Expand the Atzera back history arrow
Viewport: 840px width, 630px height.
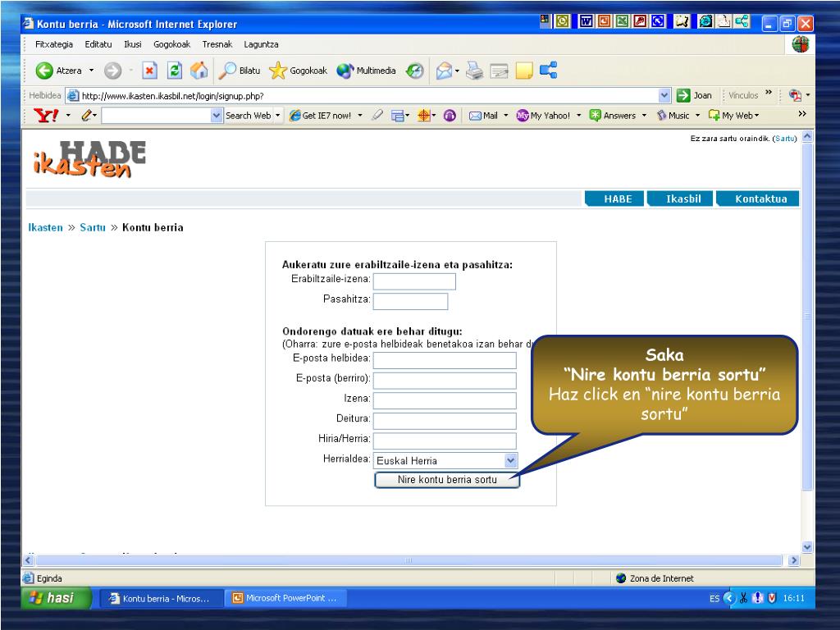(x=91, y=71)
